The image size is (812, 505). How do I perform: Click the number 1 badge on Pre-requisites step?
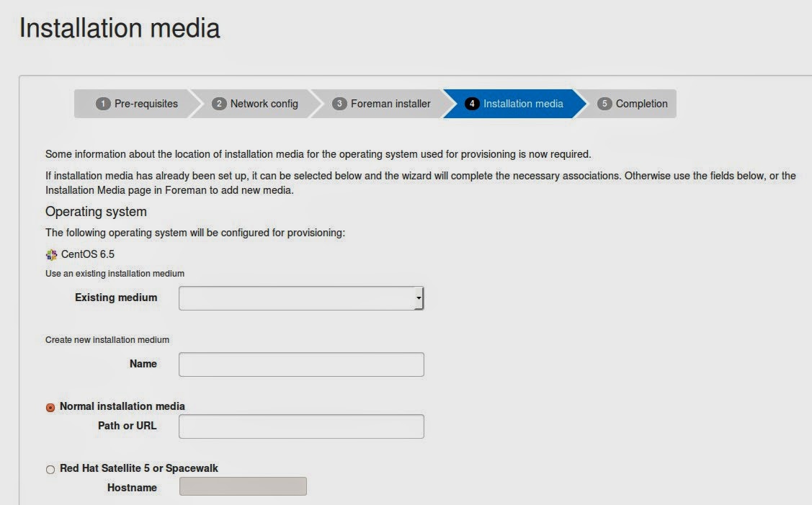(103, 104)
